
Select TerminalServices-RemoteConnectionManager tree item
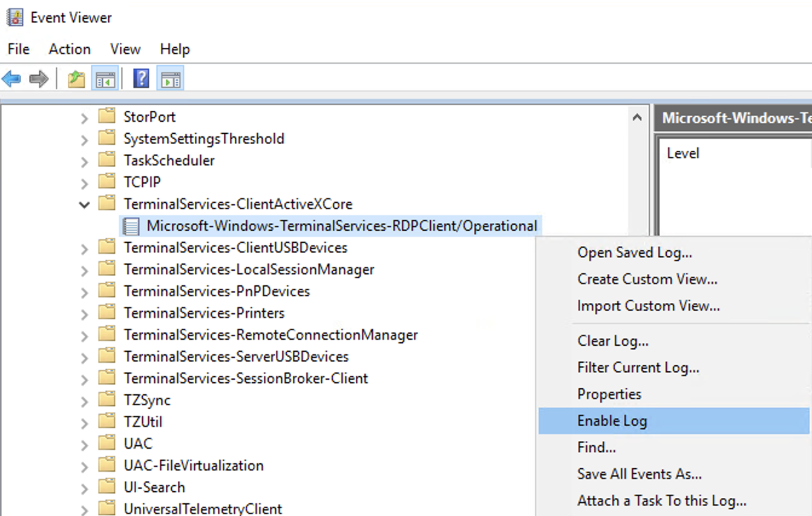click(x=271, y=334)
